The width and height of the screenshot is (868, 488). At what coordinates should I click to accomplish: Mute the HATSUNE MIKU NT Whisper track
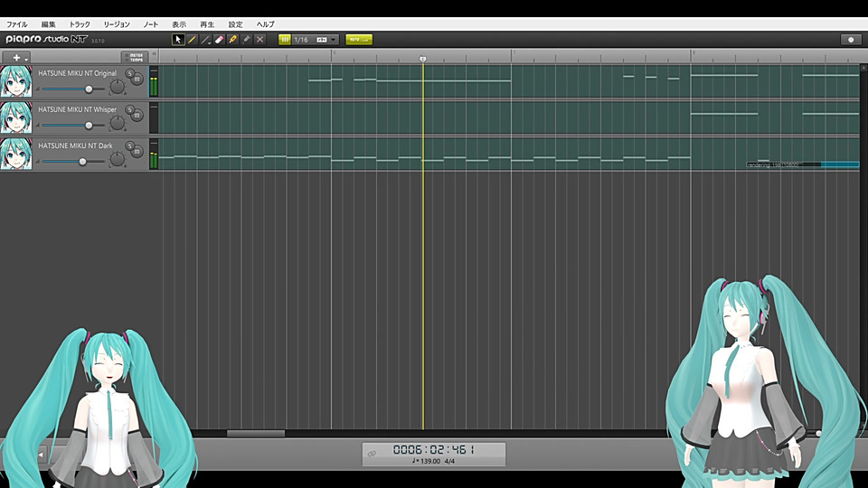tap(137, 116)
